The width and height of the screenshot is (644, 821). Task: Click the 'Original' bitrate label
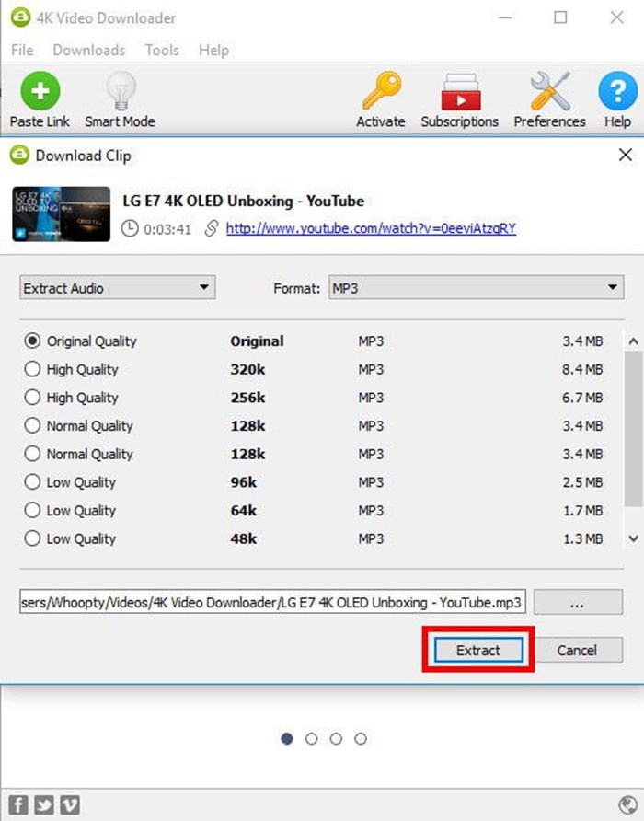click(x=257, y=341)
